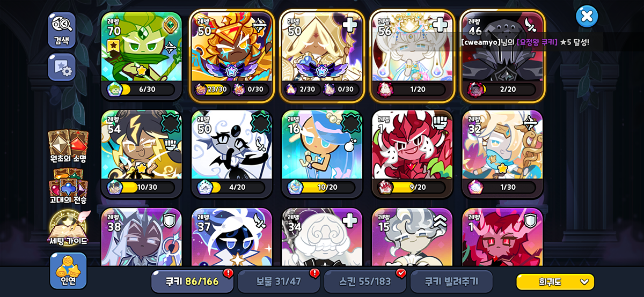Open the 검색 search icon

62,31
